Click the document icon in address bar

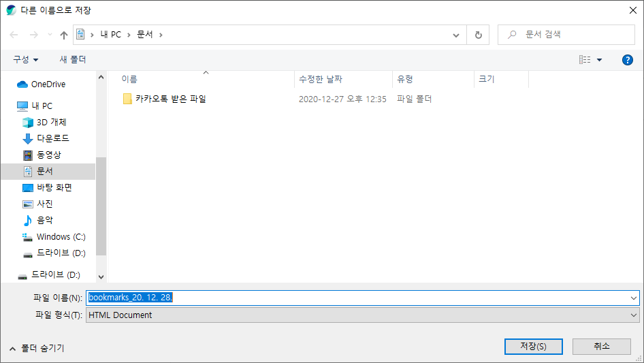pyautogui.click(x=80, y=35)
